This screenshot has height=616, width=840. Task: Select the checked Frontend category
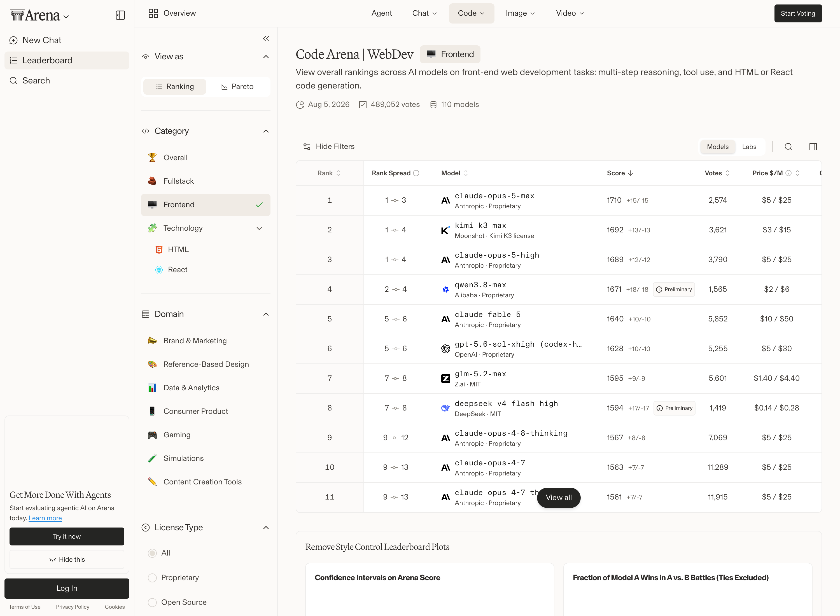pyautogui.click(x=206, y=205)
